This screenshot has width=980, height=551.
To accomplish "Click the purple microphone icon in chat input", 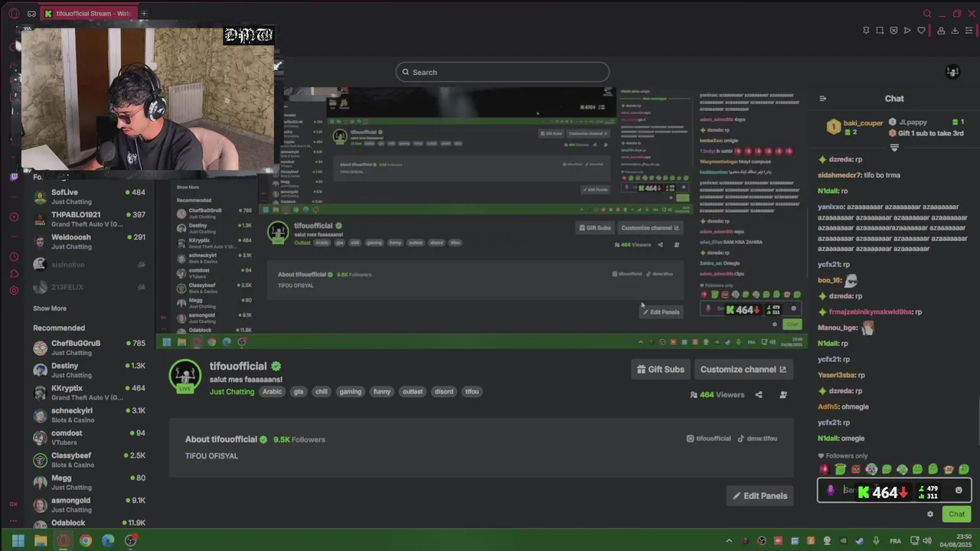I will [831, 491].
